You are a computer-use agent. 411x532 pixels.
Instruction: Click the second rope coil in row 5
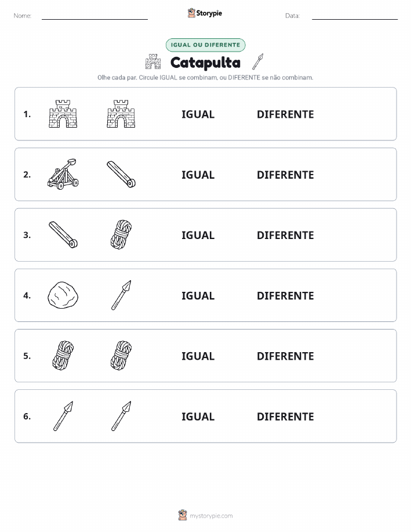click(121, 356)
